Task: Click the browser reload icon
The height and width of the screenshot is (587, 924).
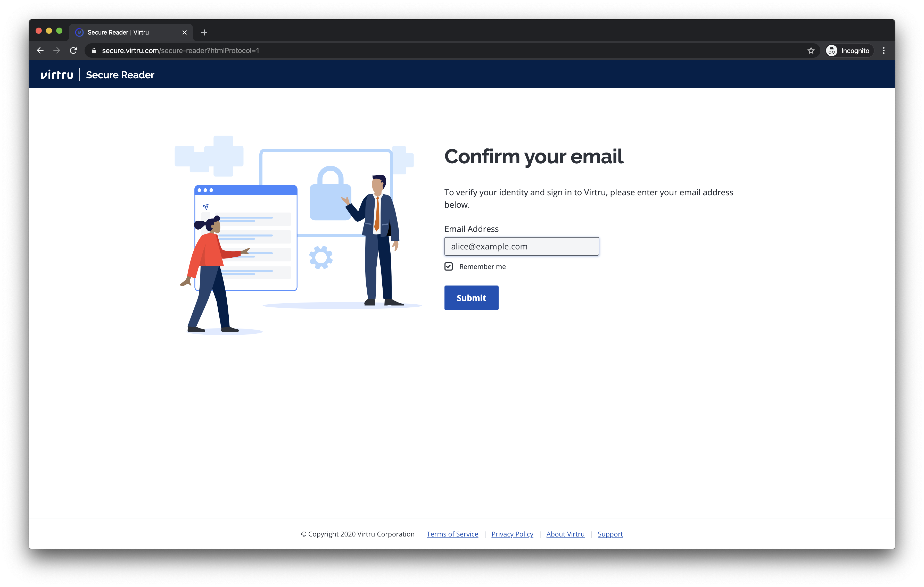Action: coord(73,51)
